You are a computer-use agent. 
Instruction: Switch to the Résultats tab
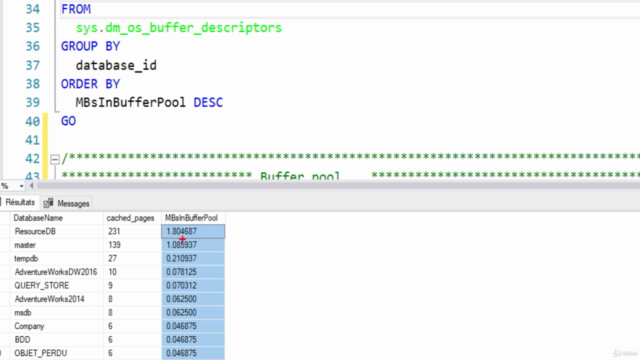click(19, 202)
